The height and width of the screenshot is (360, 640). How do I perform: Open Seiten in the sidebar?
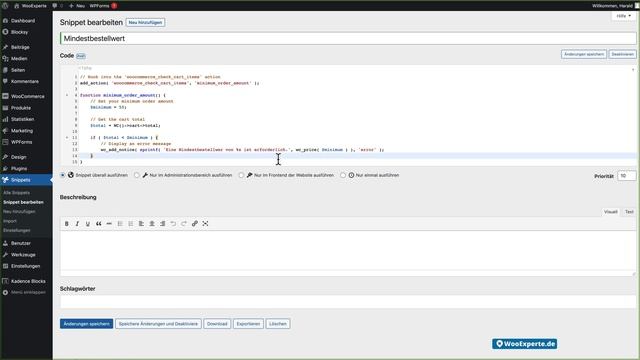[x=26, y=70]
